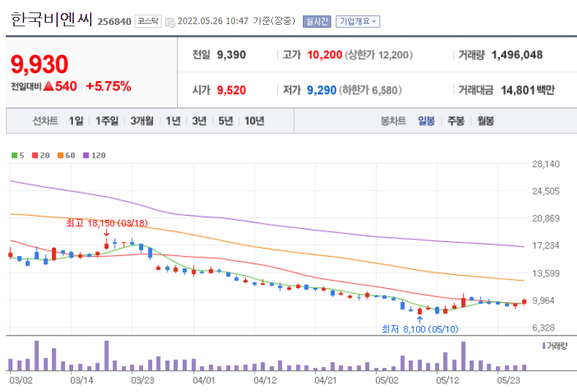Image resolution: width=577 pixels, height=392 pixels.
Task: Click the purple 거래량 volume legend icon
Action: (544, 346)
